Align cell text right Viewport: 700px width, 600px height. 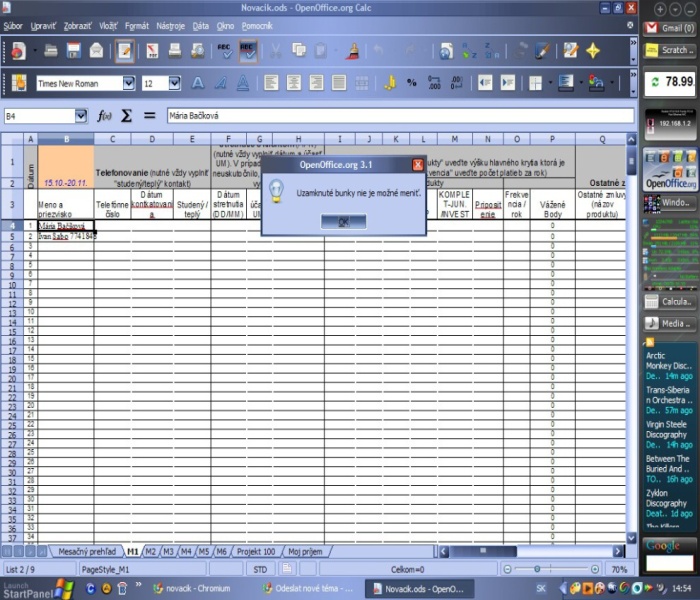[316, 83]
